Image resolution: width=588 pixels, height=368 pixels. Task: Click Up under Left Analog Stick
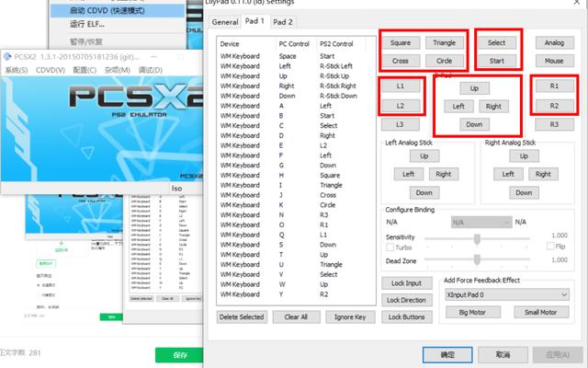tap(424, 155)
